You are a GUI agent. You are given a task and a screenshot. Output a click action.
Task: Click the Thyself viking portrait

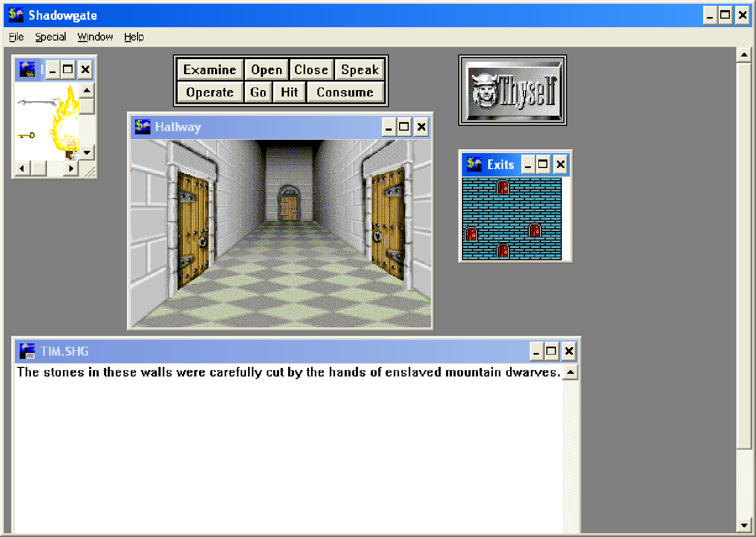pos(512,90)
